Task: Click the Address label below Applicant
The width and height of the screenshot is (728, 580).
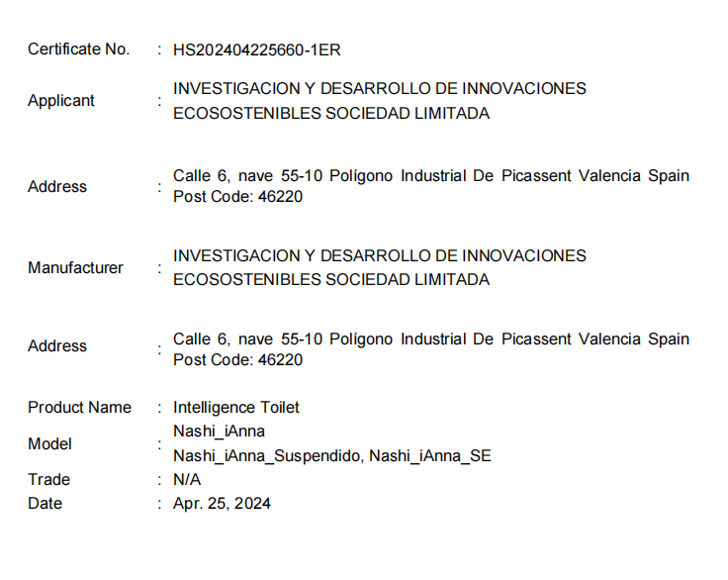Action: 57,186
